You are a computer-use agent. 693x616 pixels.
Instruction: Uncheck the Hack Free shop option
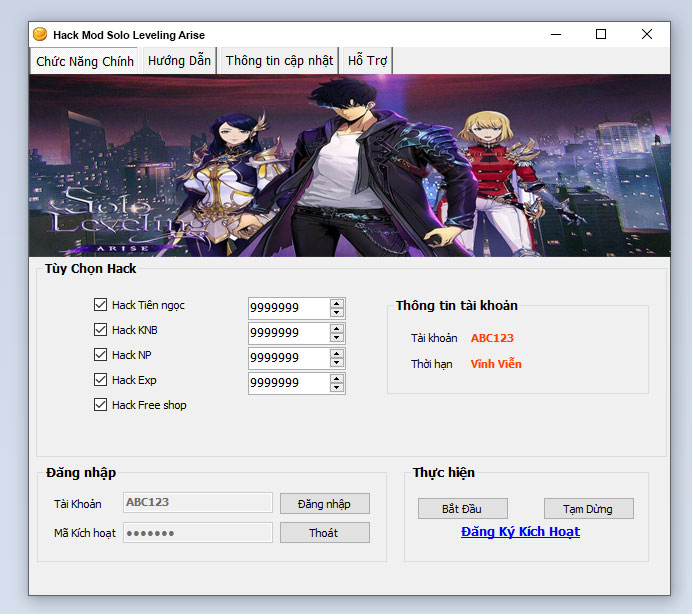[x=100, y=405]
